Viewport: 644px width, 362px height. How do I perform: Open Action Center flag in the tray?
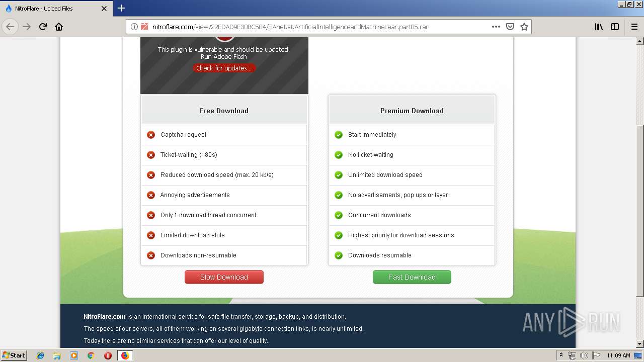[596, 355]
